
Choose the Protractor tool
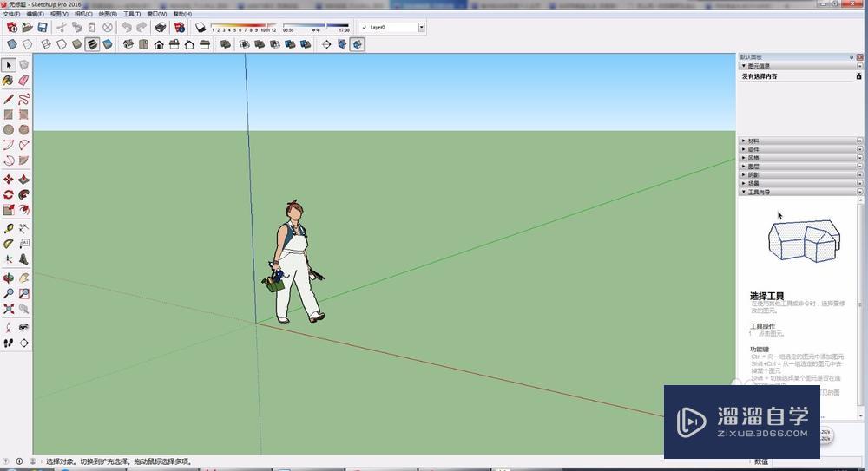coord(9,244)
